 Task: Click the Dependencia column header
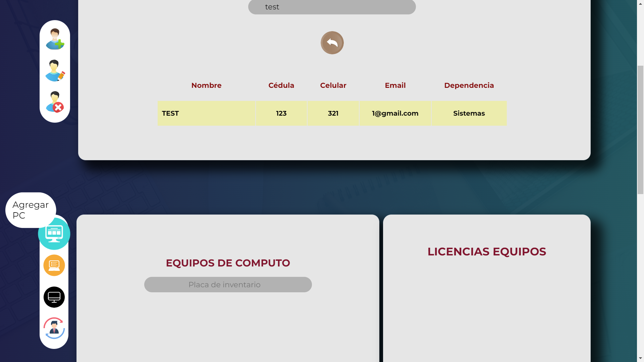pyautogui.click(x=469, y=85)
